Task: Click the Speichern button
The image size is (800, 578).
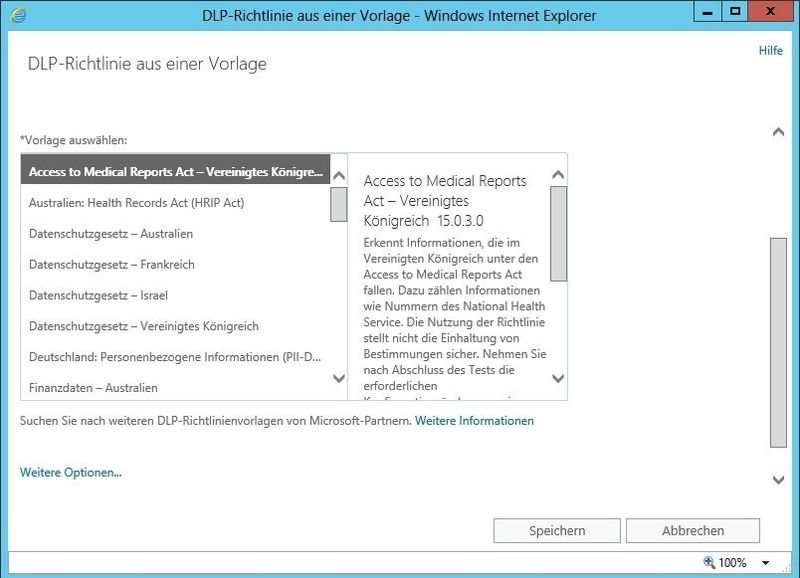Action: pyautogui.click(x=557, y=531)
